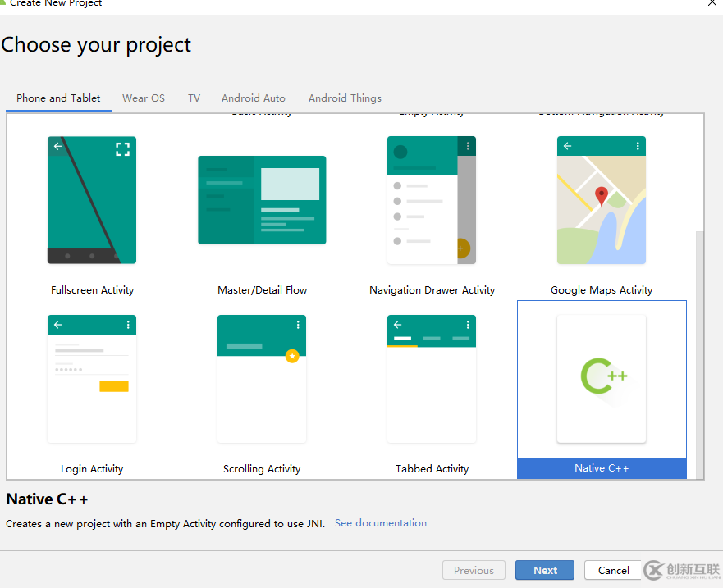This screenshot has width=723, height=588.
Task: Click the map pin in Google Maps preview
Action: pyautogui.click(x=602, y=196)
